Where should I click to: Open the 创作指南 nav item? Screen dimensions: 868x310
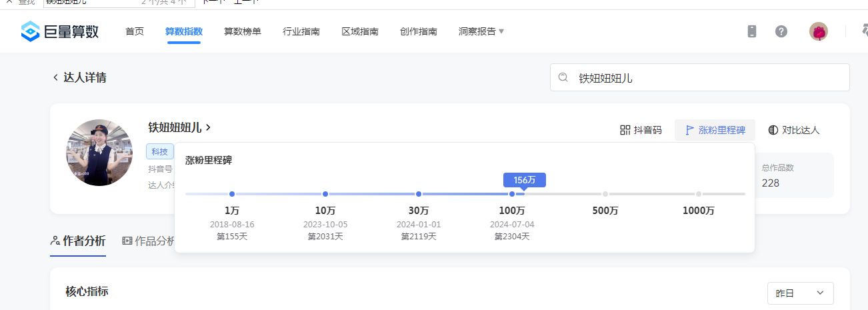click(419, 31)
